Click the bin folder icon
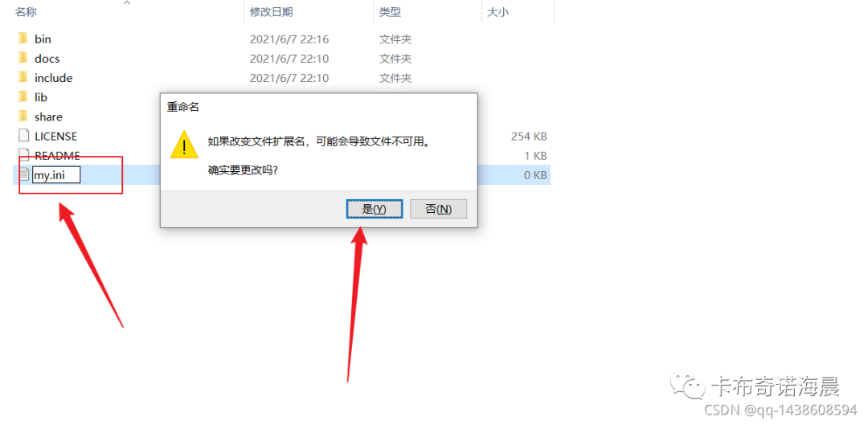The height and width of the screenshot is (425, 868). (23, 39)
